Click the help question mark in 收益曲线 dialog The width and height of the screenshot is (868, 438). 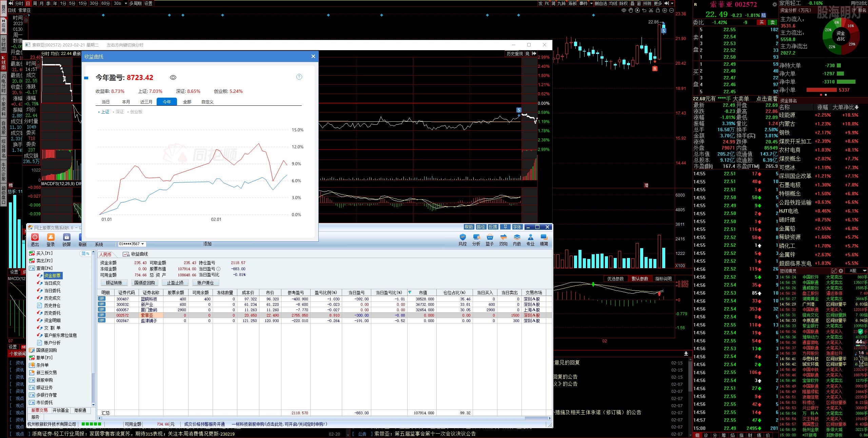pos(299,77)
